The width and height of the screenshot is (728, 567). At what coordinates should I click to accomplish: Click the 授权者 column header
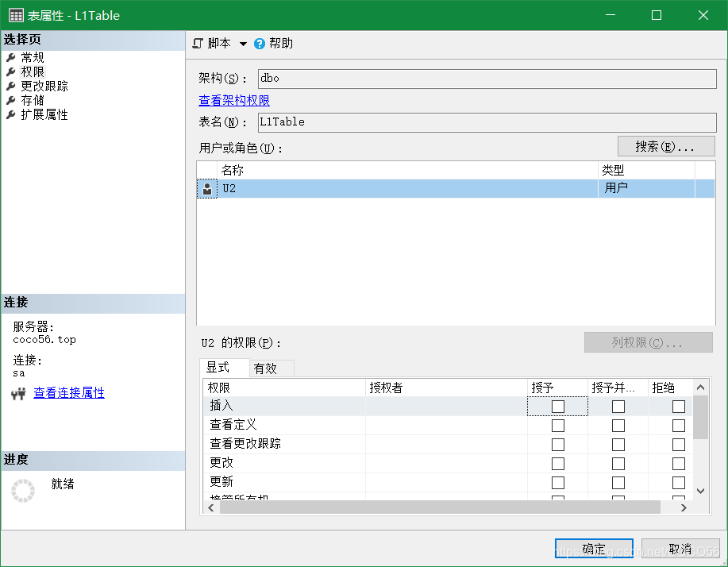446,388
